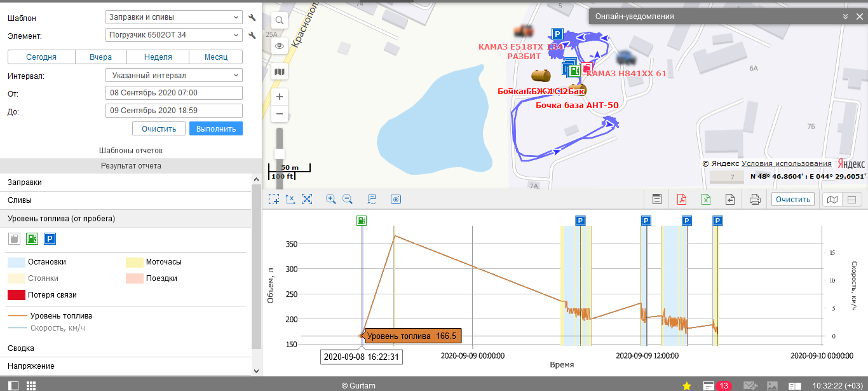The width and height of the screenshot is (868, 391).
Task: Click the map zoom-in plus button
Action: [x=280, y=97]
